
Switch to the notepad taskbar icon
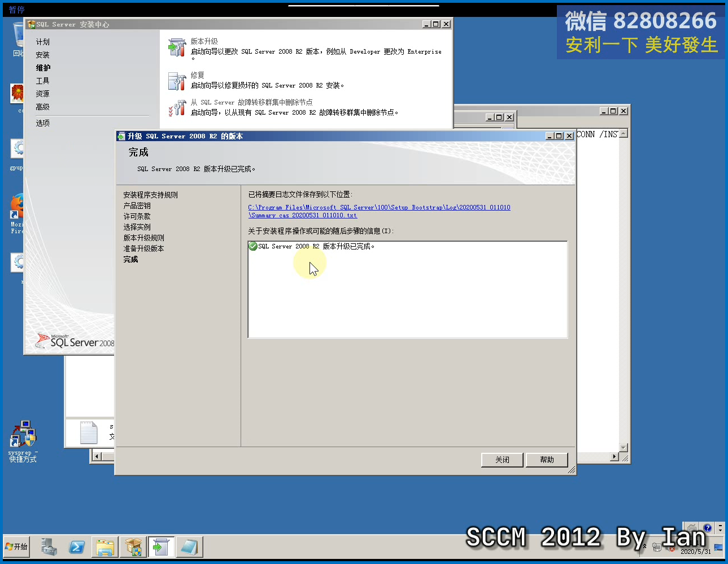(x=189, y=546)
